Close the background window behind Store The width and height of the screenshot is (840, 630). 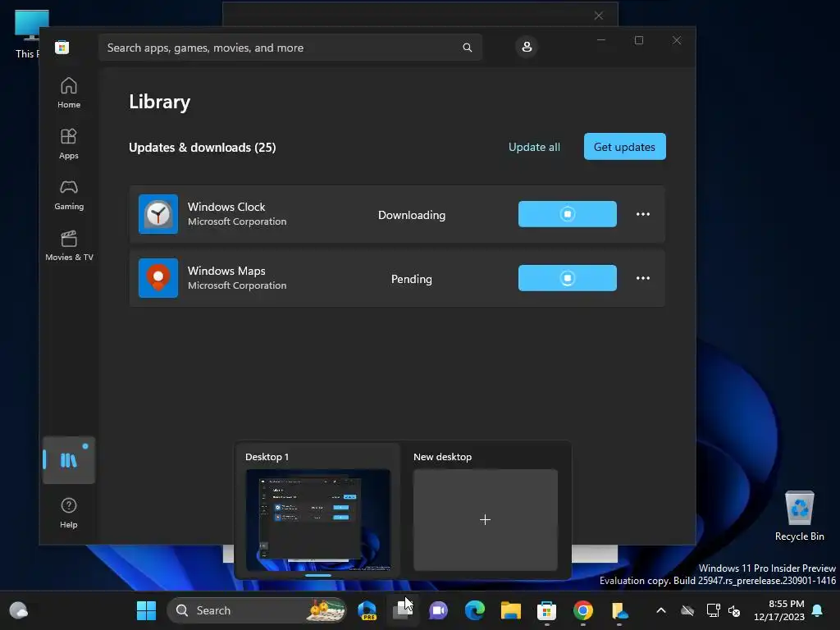coord(598,16)
